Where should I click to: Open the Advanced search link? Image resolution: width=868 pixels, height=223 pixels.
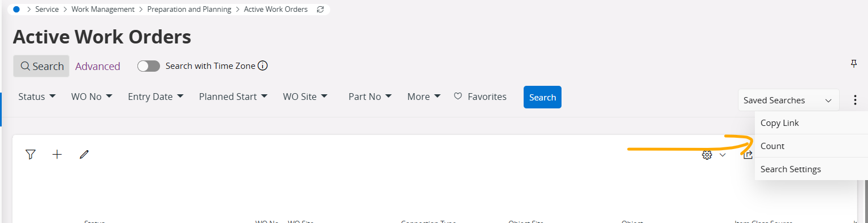click(x=98, y=66)
